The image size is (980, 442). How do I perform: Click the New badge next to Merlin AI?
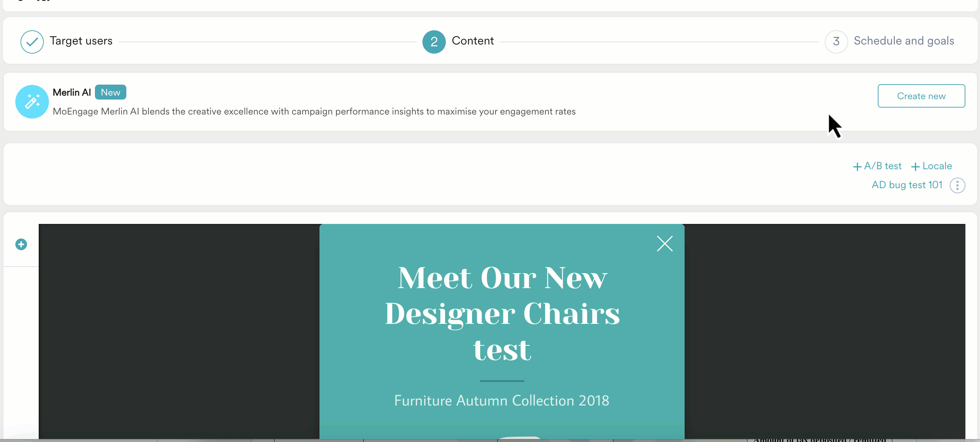110,92
